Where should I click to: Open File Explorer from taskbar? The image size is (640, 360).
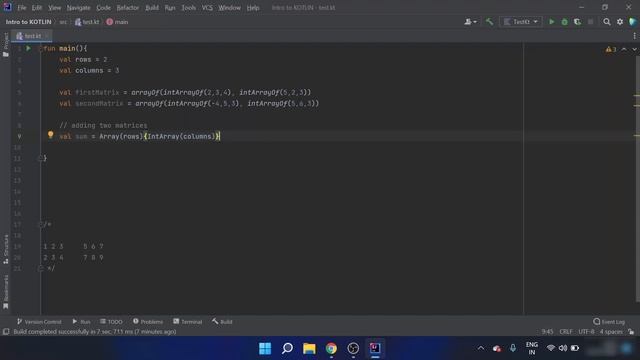coord(309,348)
